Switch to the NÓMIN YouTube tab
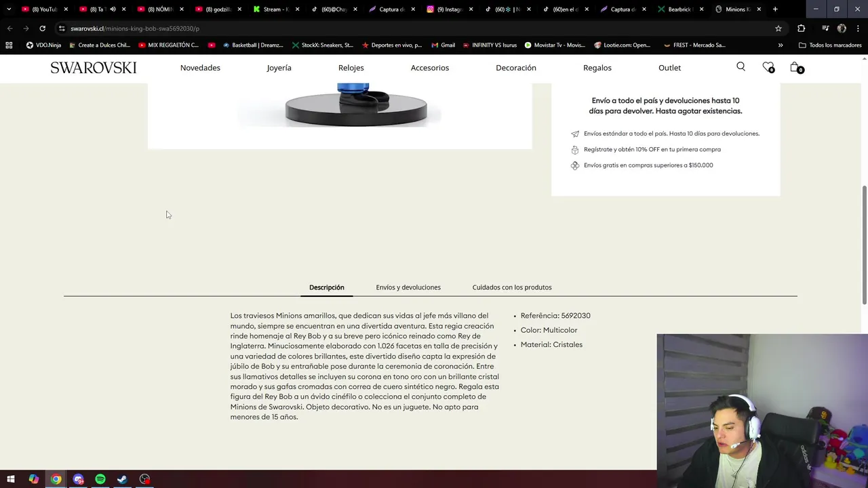 point(159,9)
